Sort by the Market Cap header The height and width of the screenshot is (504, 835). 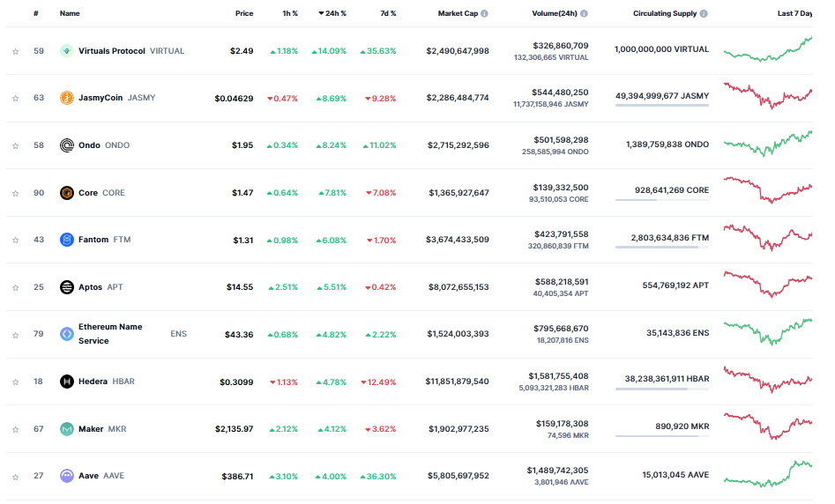[458, 13]
